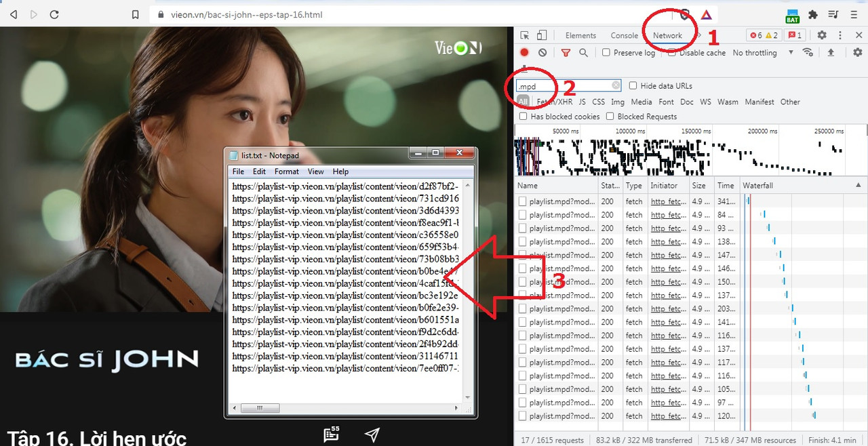
Task: Sort by the Name column header
Action: (556, 185)
